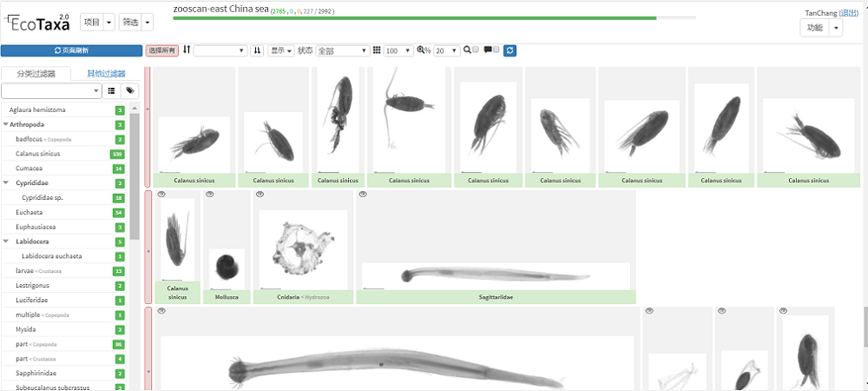The image size is (868, 391).
Task: Click the EcoTaxa logo
Action: (x=39, y=23)
